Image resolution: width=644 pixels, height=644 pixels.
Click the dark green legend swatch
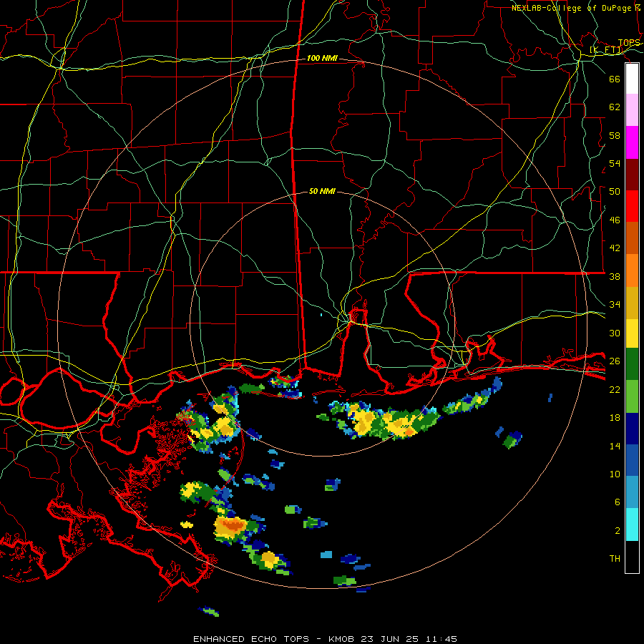[632, 364]
